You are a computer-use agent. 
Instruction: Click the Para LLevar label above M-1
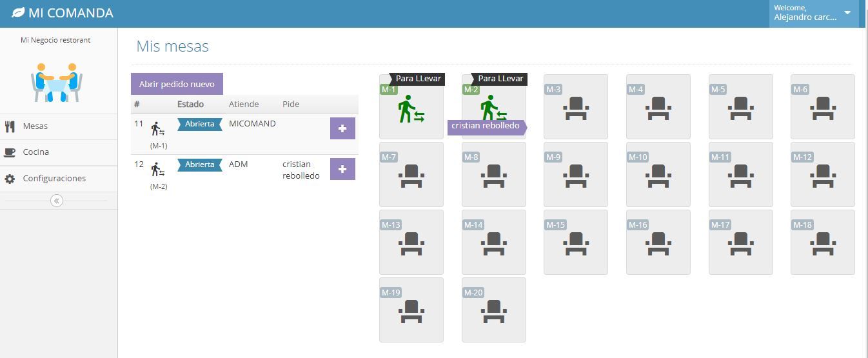[x=418, y=79]
